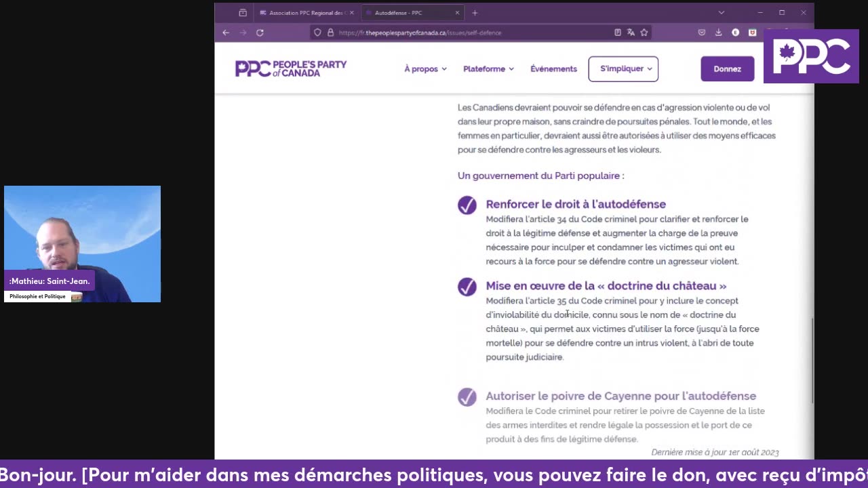Close the Association PPC Regional tab
Viewport: 868px width, 488px height.
point(351,13)
